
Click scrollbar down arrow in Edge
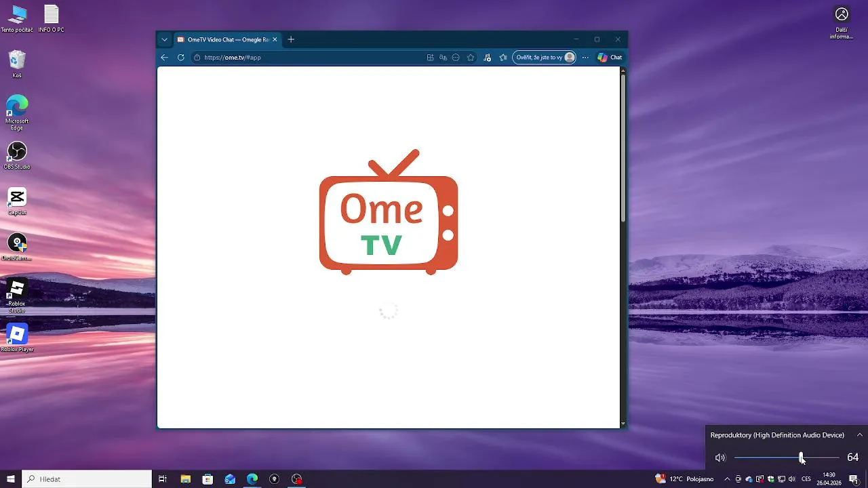pyautogui.click(x=623, y=424)
